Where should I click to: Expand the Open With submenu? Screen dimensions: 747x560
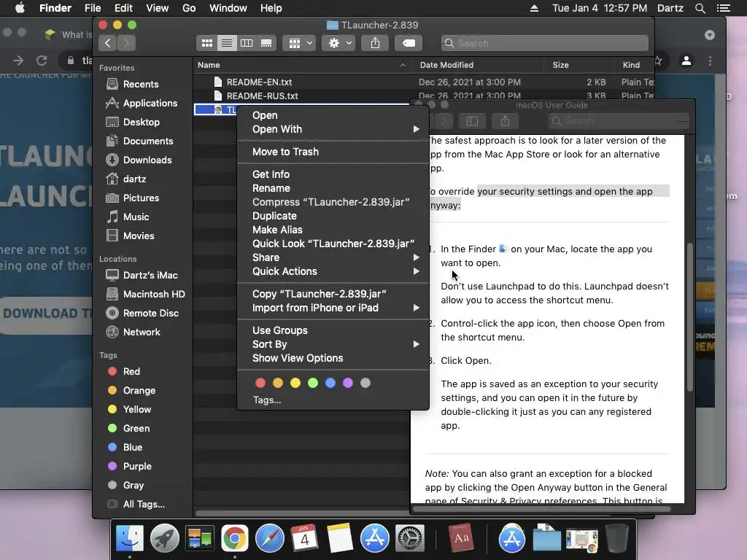coord(333,130)
